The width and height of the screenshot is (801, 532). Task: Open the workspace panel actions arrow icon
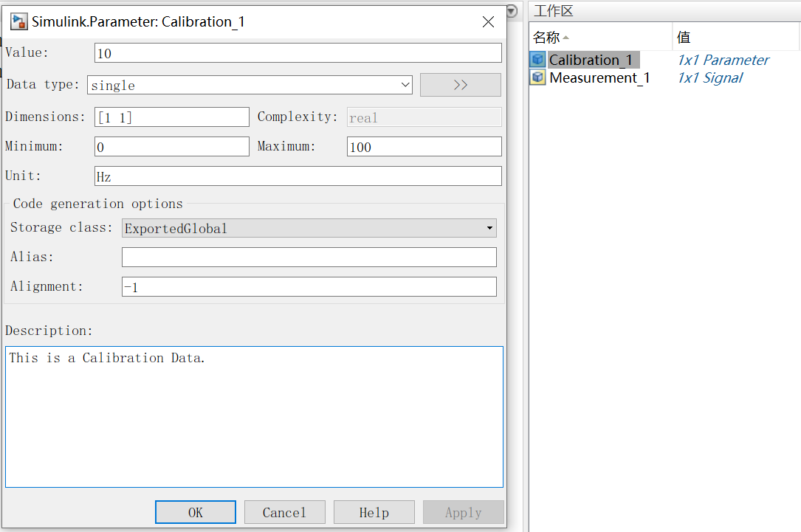512,11
